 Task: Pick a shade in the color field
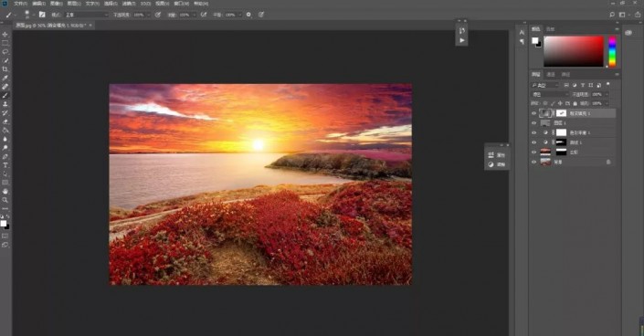[574, 51]
